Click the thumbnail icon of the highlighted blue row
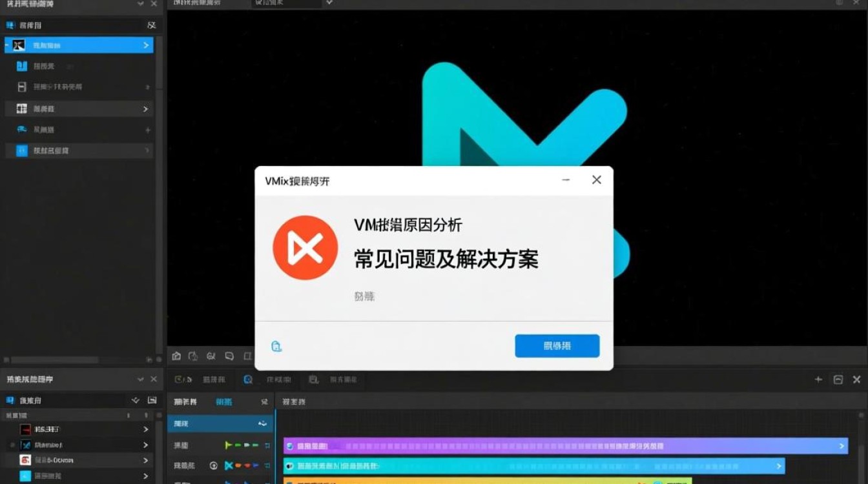Image resolution: width=868 pixels, height=484 pixels. click(19, 45)
